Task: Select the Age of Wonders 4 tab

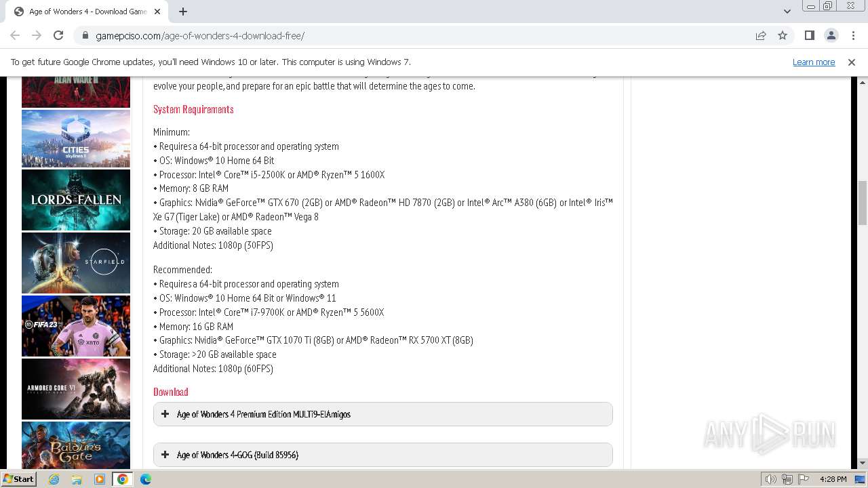Action: pos(87,12)
